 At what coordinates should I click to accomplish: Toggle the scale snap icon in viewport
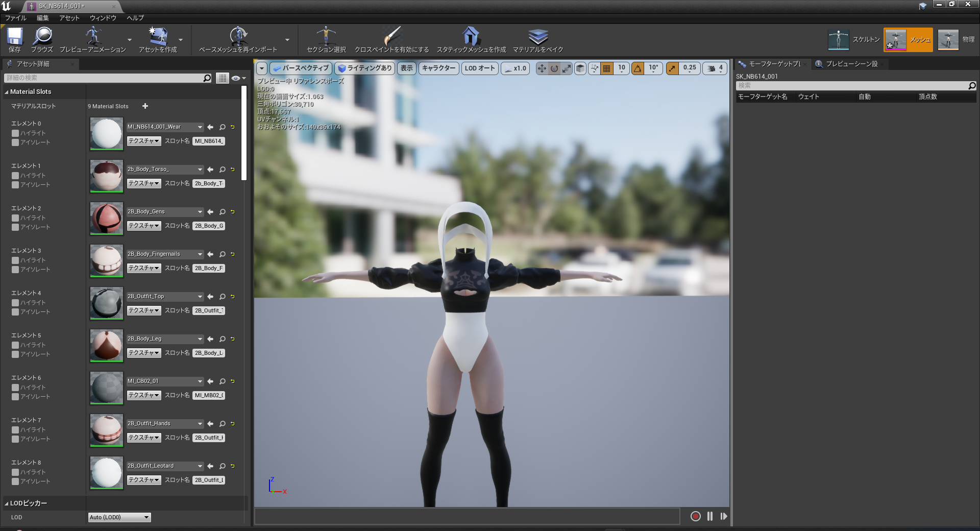(x=673, y=68)
